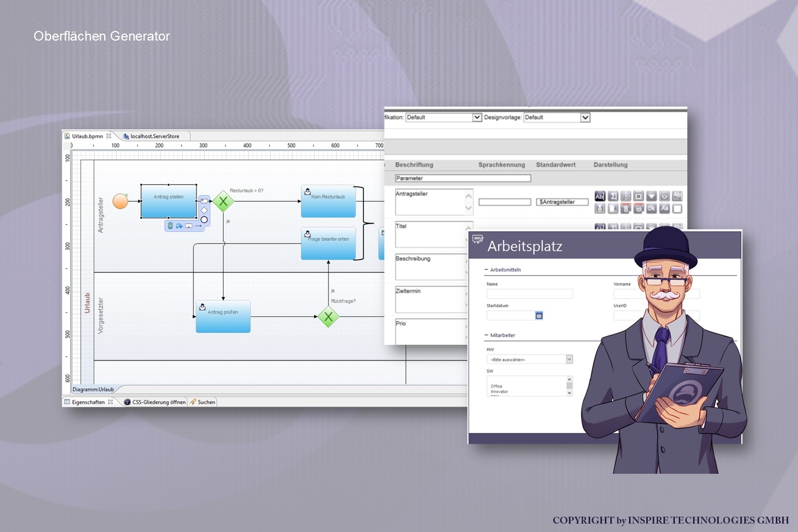The height and width of the screenshot is (532, 798).
Task: Focus the Sprachkennung field for Antragsteller
Action: tap(505, 202)
